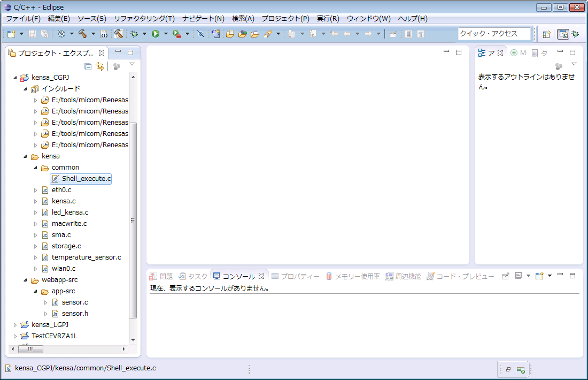
Task: Click the New wizard toolbar icon
Action: coord(12,34)
